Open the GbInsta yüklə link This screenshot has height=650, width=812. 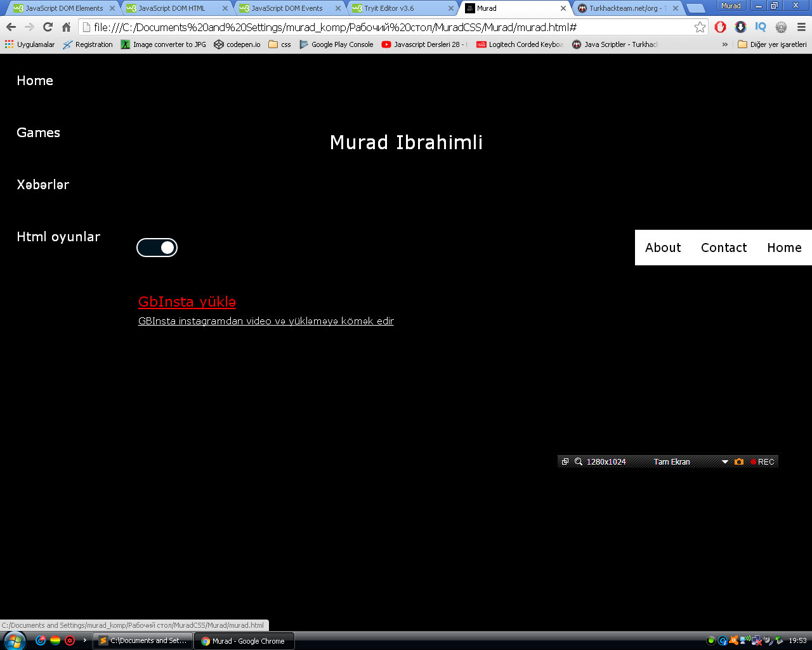[187, 302]
